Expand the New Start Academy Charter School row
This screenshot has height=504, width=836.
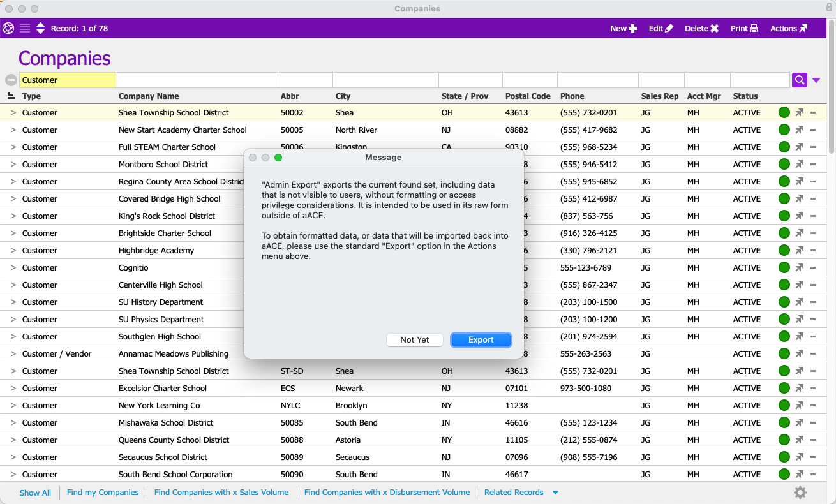(x=13, y=130)
